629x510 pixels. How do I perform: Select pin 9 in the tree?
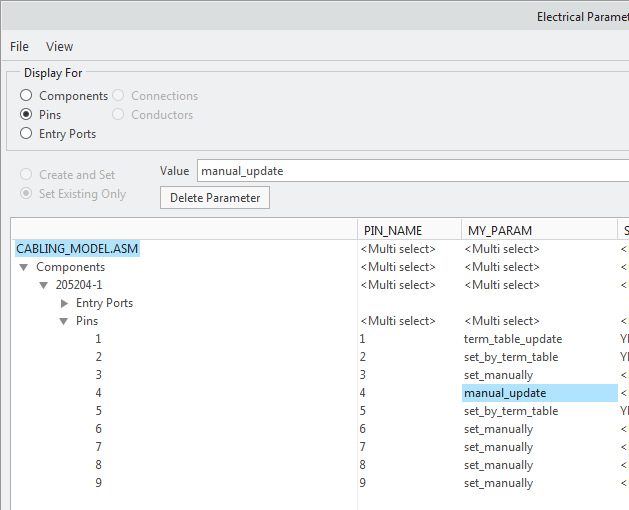pyautogui.click(x=98, y=483)
